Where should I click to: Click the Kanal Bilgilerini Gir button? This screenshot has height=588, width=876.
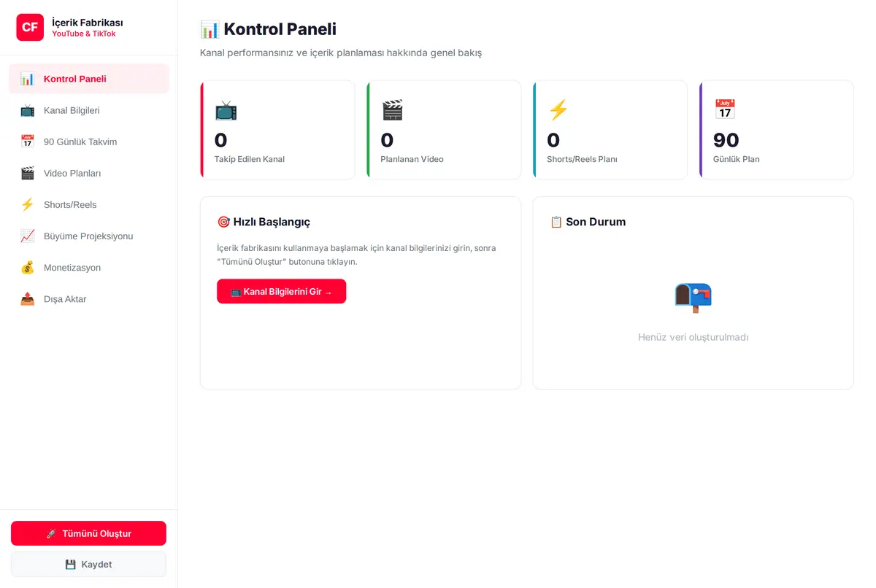coord(281,291)
